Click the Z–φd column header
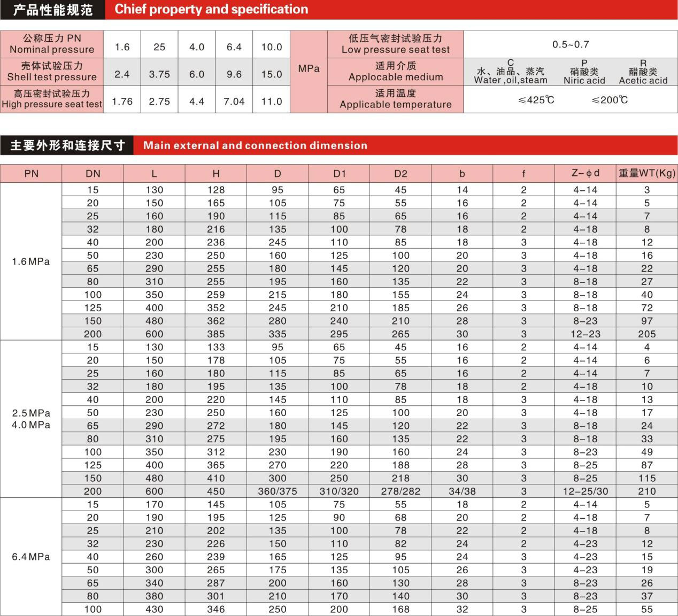The image size is (678, 616). pyautogui.click(x=585, y=173)
